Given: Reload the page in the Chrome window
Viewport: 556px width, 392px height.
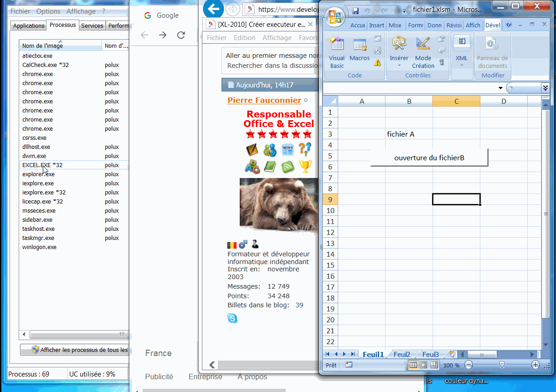Looking at the screenshot, I should point(181,35).
